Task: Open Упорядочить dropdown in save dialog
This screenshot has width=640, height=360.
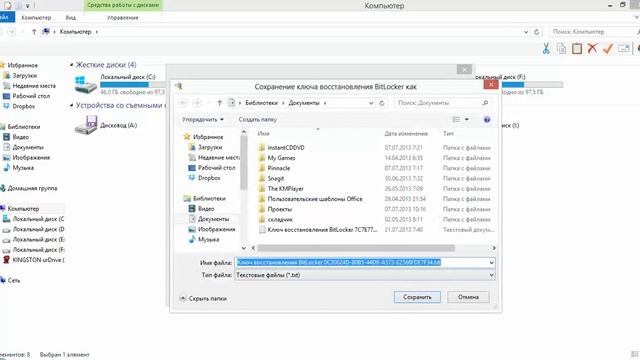Action: 203,120
